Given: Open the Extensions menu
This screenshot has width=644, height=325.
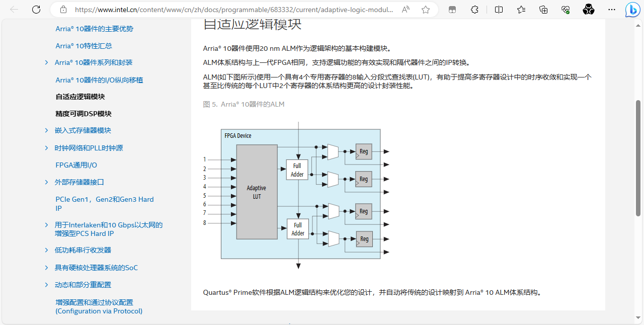Looking at the screenshot, I should pos(474,9).
